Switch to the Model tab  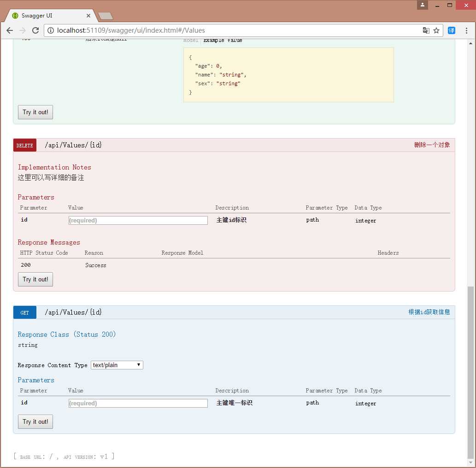click(x=191, y=41)
